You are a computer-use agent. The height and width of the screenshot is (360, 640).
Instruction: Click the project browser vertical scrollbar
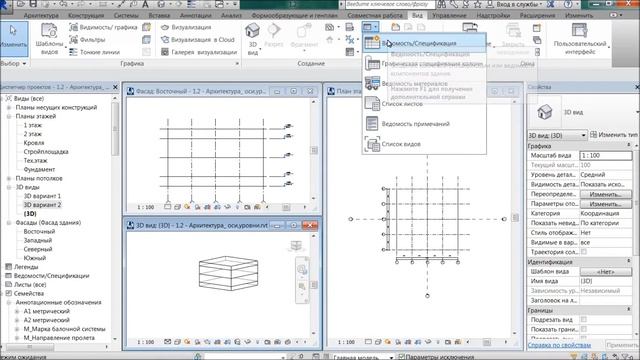tap(115, 130)
